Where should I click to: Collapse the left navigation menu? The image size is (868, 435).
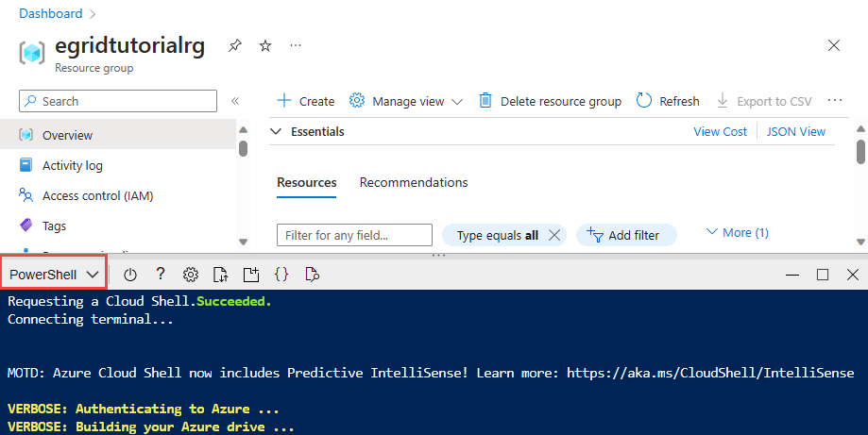[235, 101]
